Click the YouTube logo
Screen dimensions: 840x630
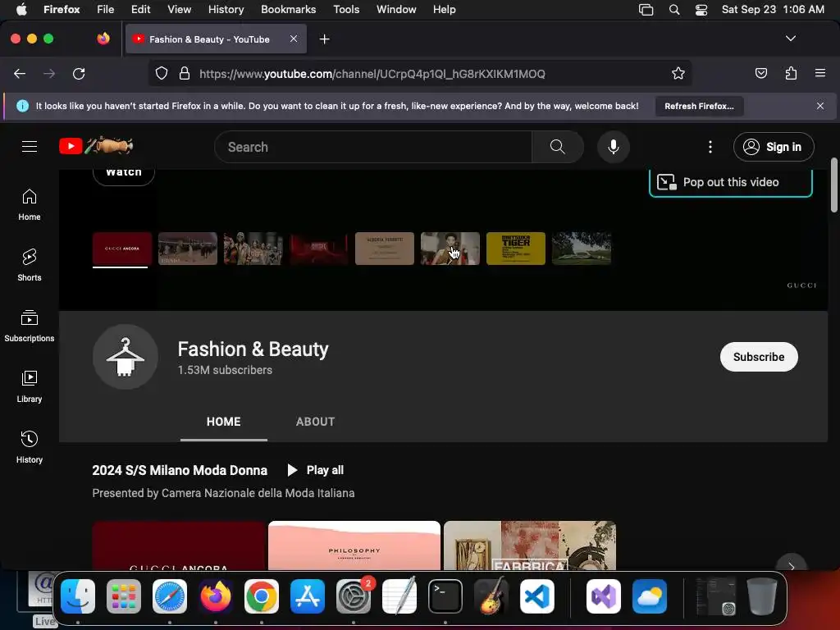tap(96, 146)
